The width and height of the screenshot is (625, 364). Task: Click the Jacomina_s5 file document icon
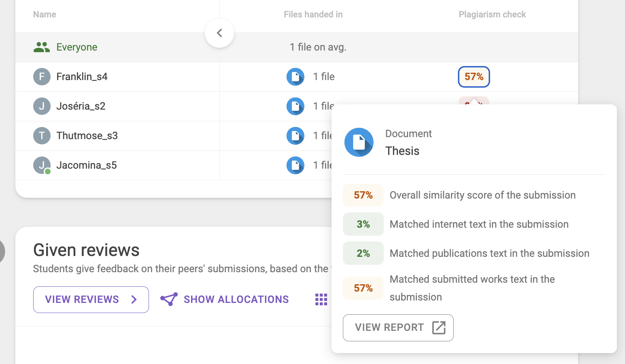click(295, 165)
